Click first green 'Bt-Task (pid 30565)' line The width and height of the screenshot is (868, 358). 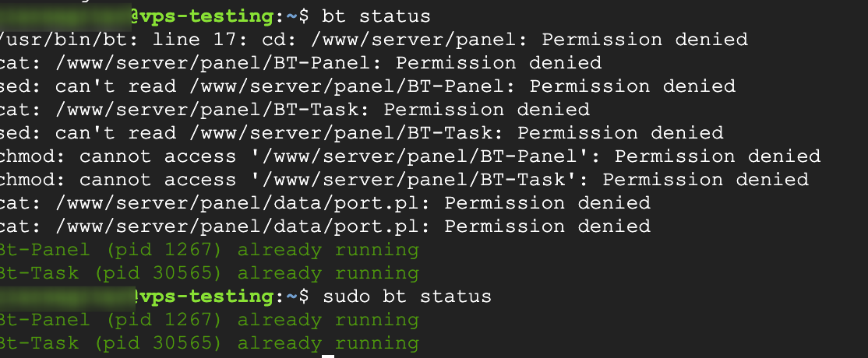coord(210,273)
